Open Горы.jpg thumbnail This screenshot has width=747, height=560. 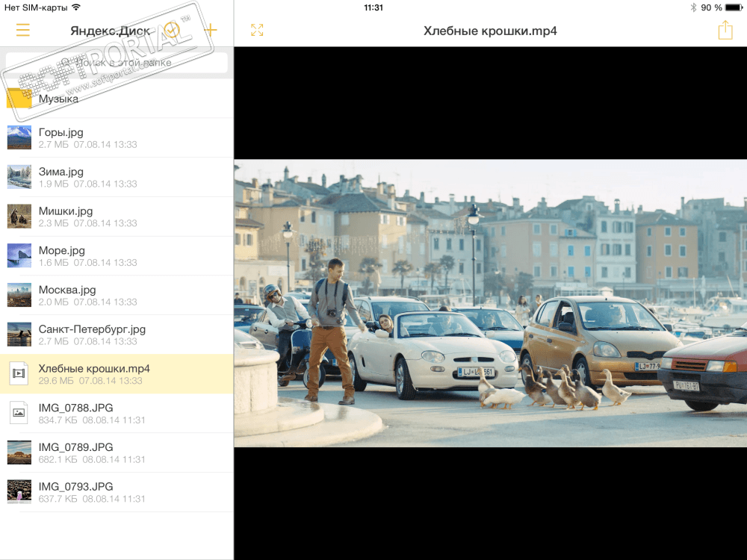19,137
